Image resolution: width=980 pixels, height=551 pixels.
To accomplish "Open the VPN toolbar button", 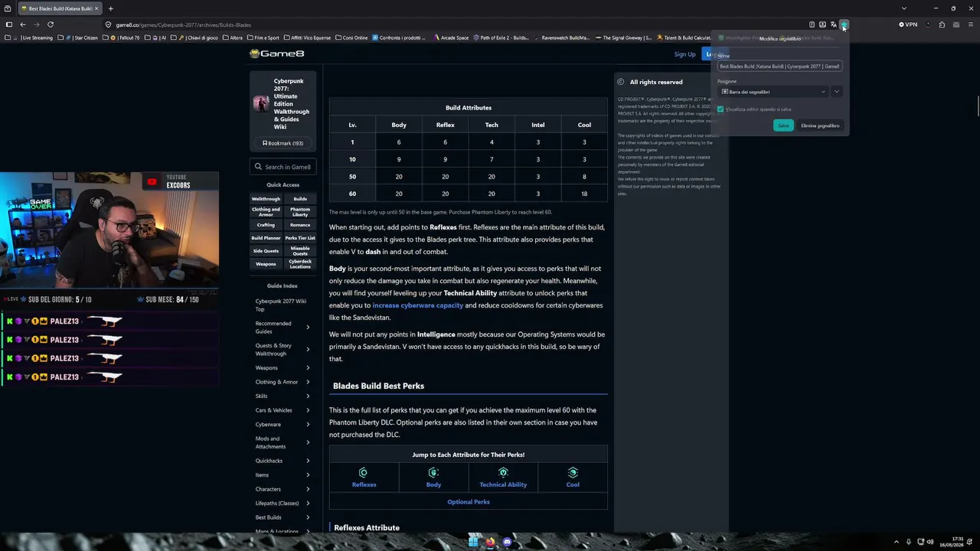I will click(908, 24).
